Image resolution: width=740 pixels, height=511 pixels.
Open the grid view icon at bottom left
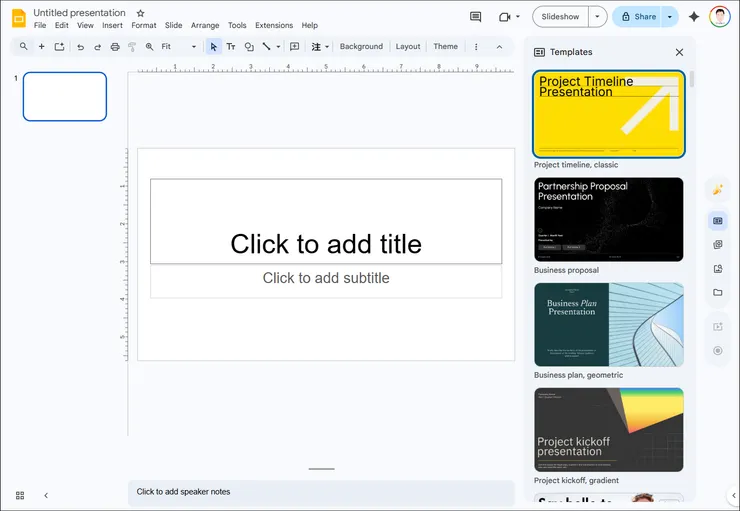pos(20,495)
